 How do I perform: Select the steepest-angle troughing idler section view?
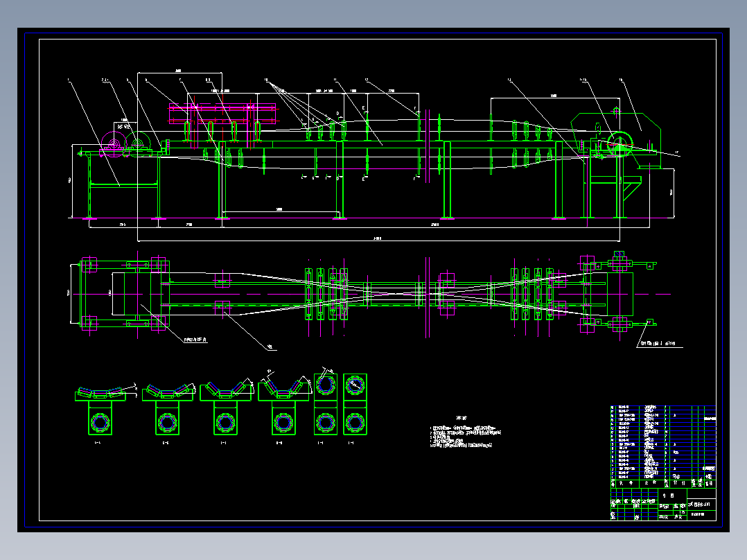pos(284,403)
